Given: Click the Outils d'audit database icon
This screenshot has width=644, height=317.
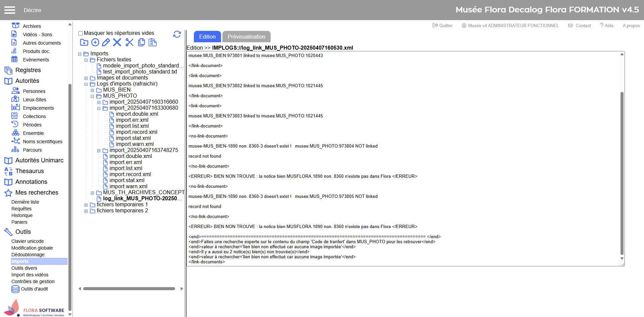Looking at the screenshot, I should click(x=15, y=289).
